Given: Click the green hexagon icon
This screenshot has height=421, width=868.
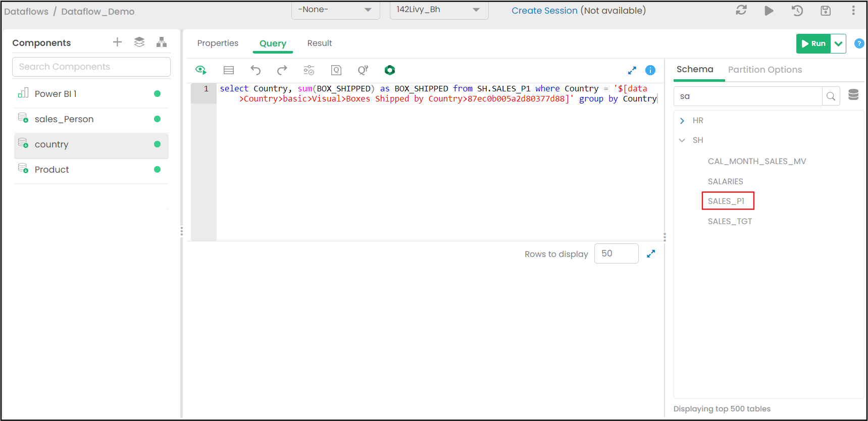Looking at the screenshot, I should point(390,70).
